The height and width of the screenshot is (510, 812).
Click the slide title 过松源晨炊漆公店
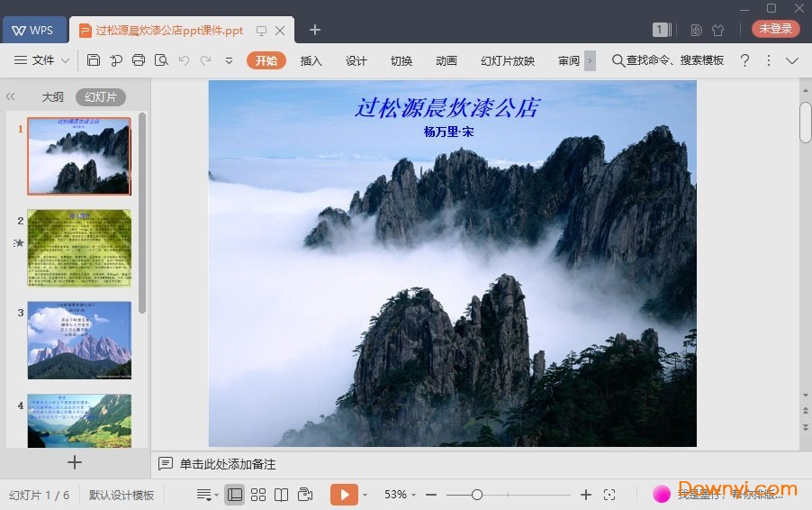pos(448,107)
